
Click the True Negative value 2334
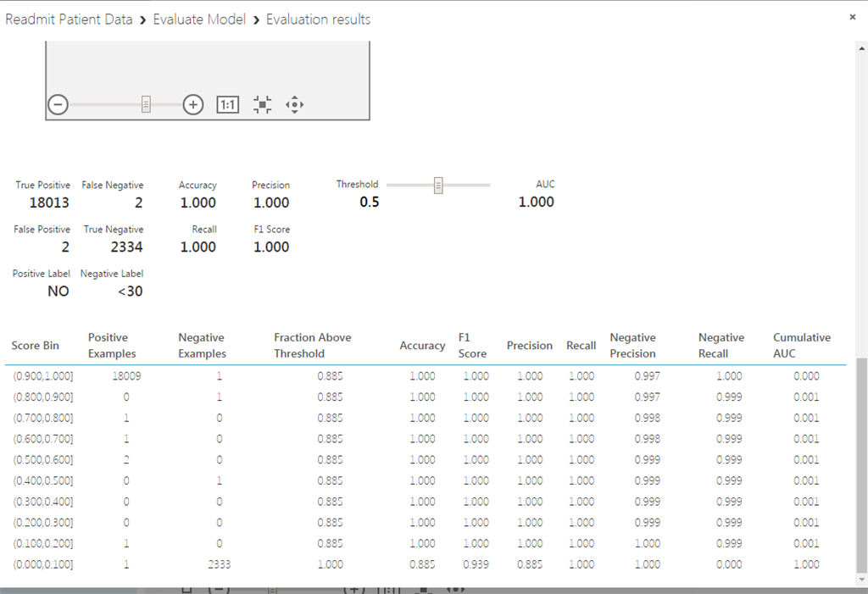click(x=127, y=247)
